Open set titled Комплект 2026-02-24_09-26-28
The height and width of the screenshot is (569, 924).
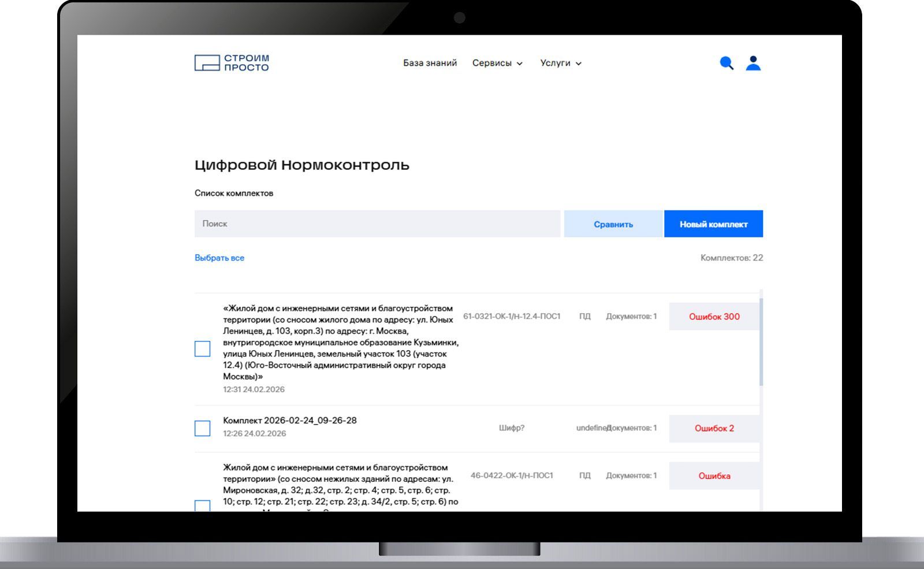290,421
